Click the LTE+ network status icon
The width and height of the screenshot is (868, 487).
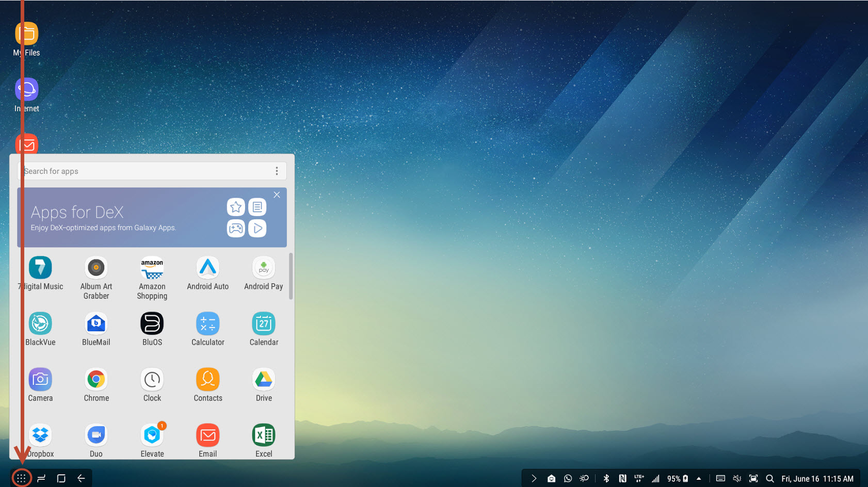click(639, 479)
